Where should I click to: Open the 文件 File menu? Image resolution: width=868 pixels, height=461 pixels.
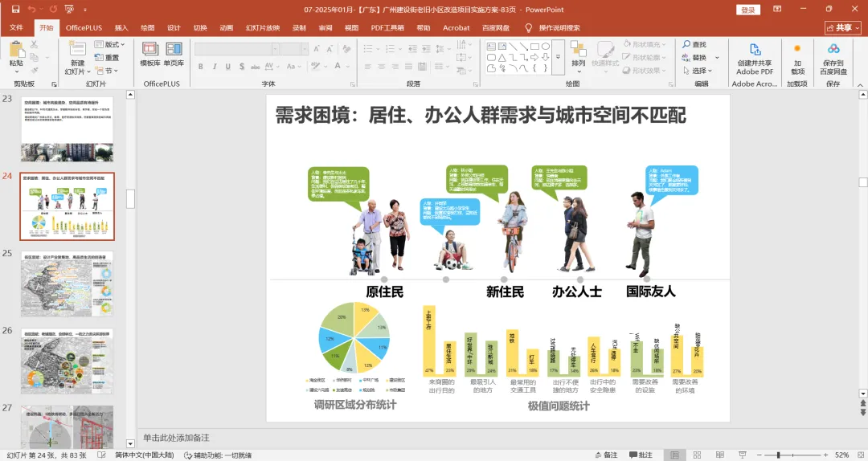tap(17, 27)
